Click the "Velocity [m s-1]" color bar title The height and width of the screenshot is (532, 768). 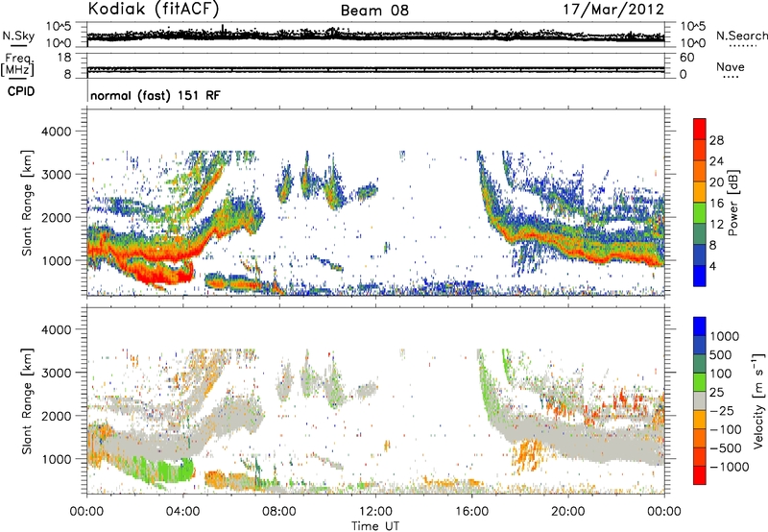[758, 400]
